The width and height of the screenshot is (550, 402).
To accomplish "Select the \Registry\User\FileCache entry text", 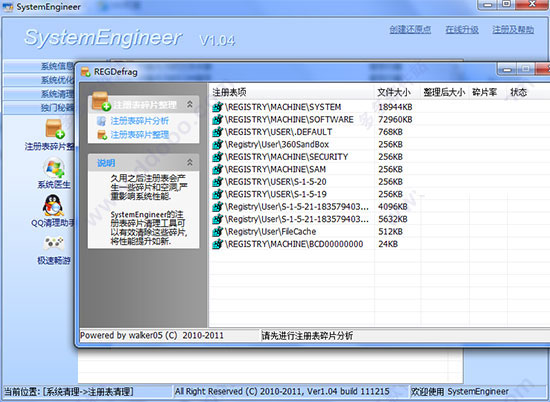I will tap(270, 232).
